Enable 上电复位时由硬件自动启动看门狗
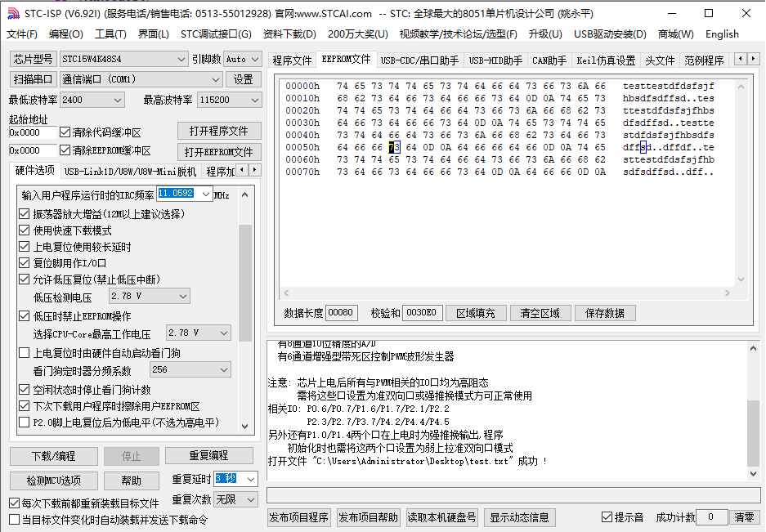Screen dimensions: 766x532 [x=24, y=353]
